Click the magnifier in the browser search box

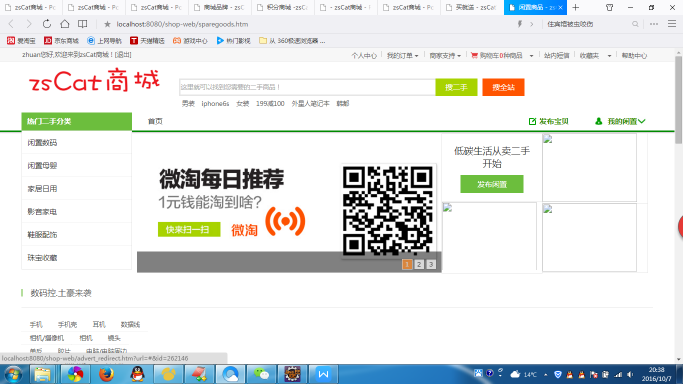tap(635, 24)
